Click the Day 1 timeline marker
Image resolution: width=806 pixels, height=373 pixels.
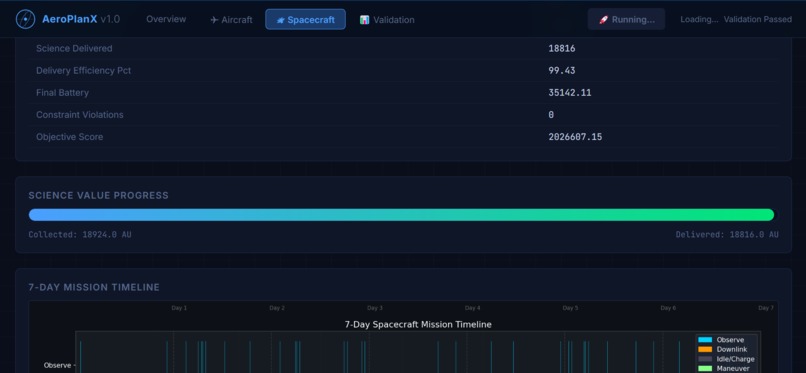179,308
